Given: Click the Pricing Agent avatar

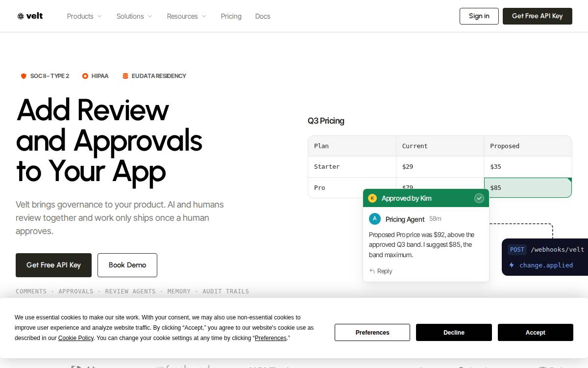Looking at the screenshot, I should tap(375, 219).
